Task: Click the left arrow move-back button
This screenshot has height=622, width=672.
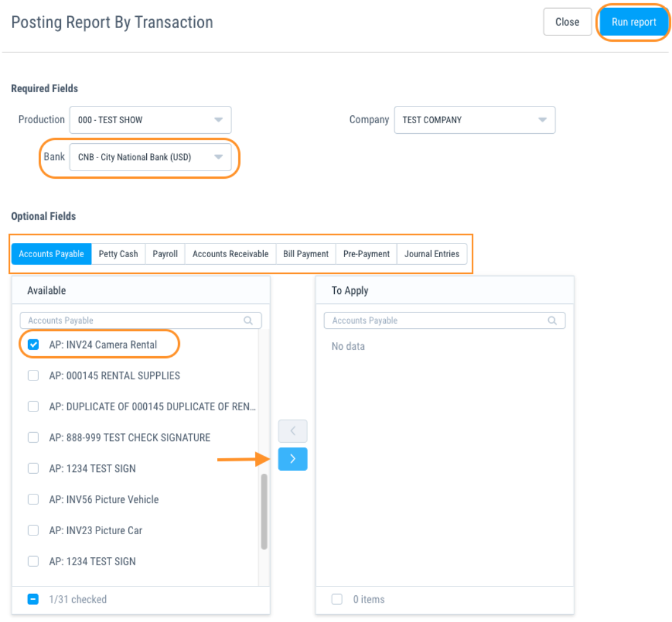Action: click(292, 431)
